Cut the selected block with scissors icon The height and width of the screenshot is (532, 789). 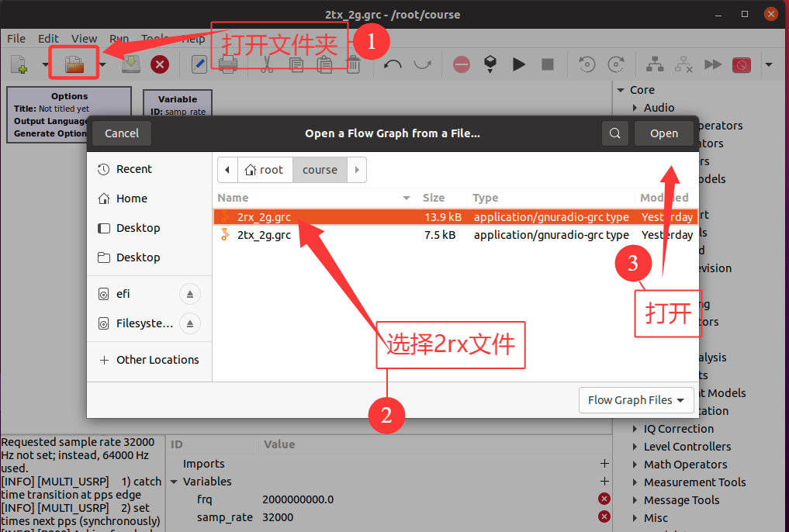click(267, 64)
